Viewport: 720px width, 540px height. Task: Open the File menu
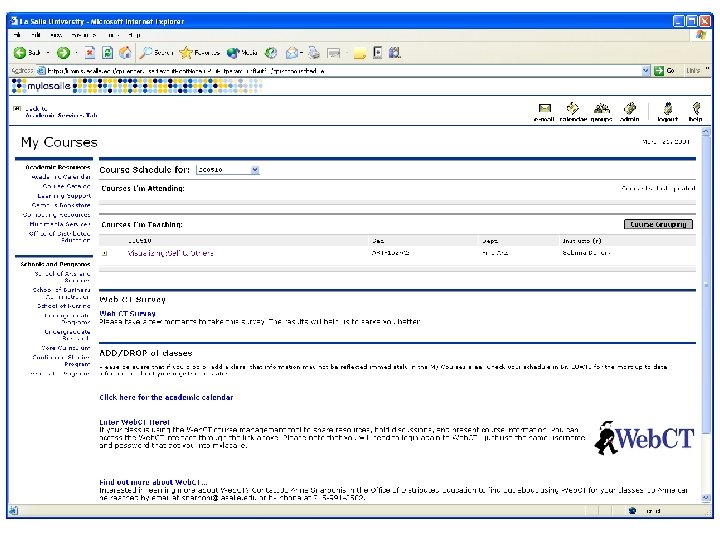click(17, 35)
